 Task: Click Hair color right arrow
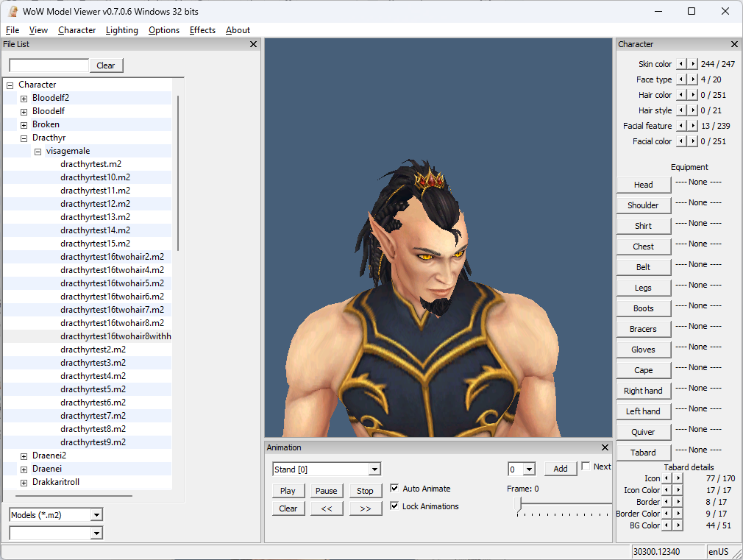(x=693, y=95)
